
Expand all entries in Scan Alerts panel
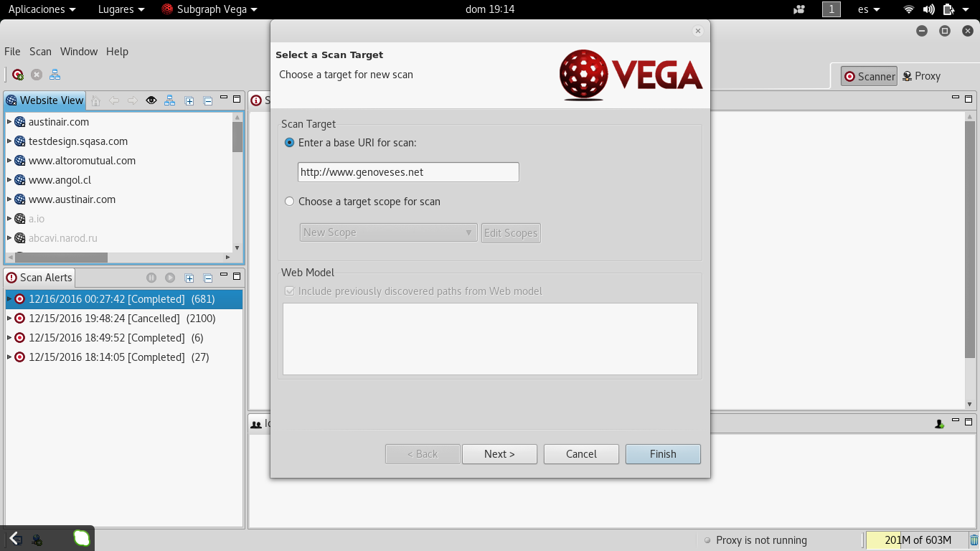point(189,278)
